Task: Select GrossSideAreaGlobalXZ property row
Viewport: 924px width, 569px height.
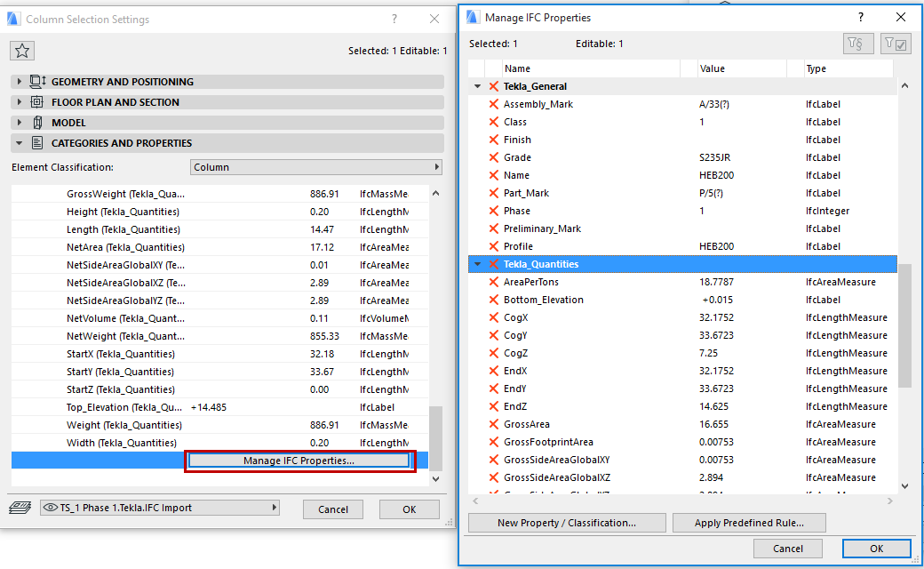Action: tap(682, 477)
